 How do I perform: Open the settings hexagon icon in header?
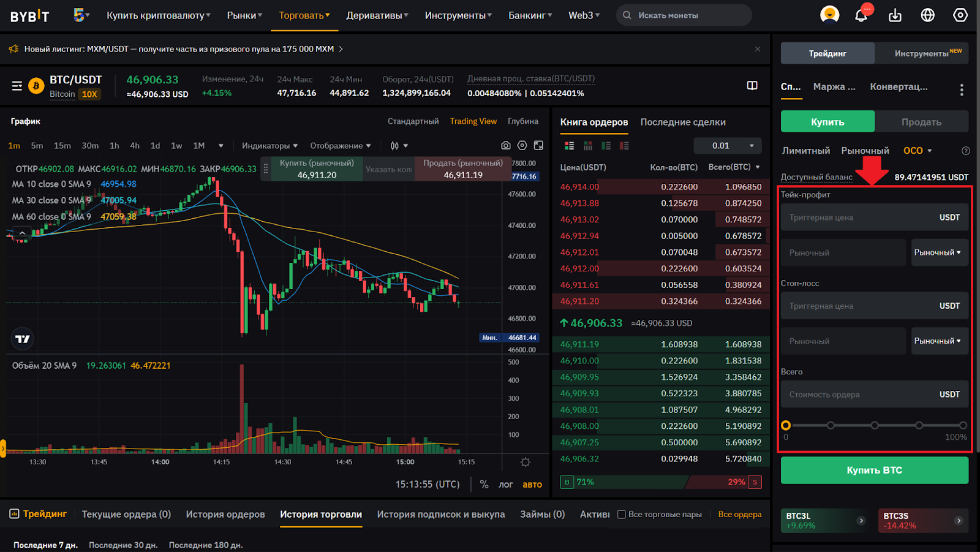click(x=960, y=15)
